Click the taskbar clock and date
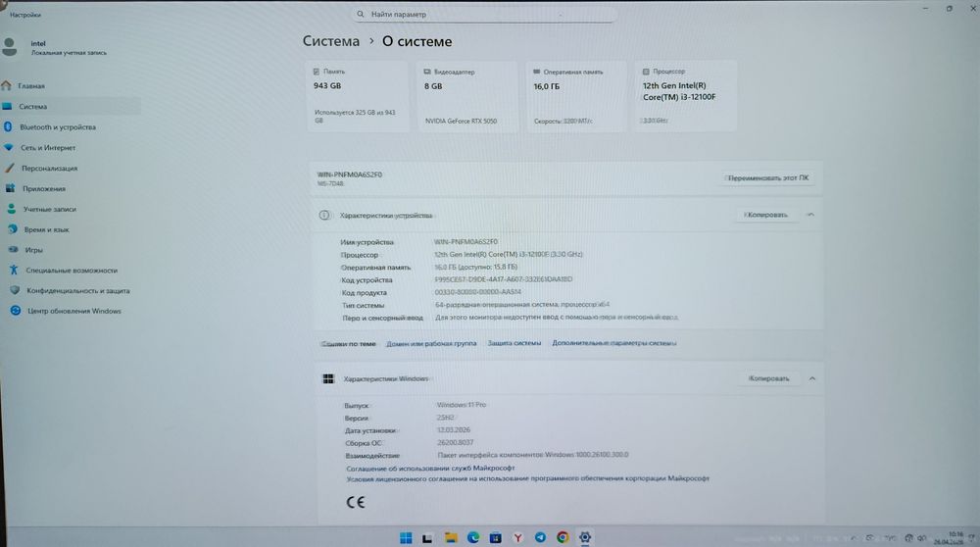The image size is (980, 547). pyautogui.click(x=949, y=537)
